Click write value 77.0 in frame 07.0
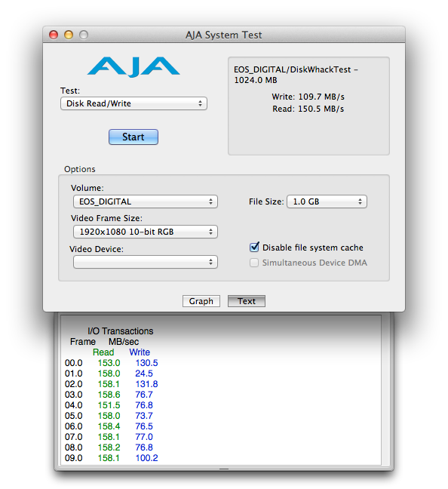448x489 pixels. (x=144, y=437)
